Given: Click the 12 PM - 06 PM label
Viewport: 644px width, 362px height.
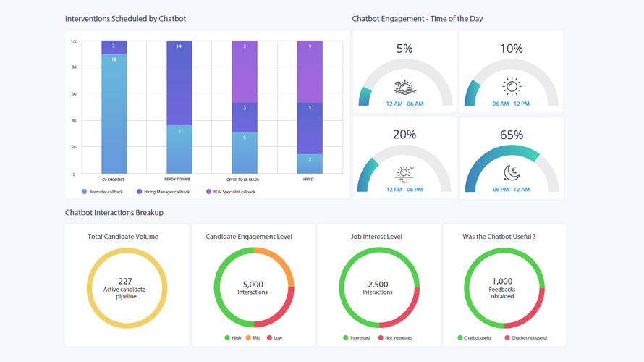Looking at the screenshot, I should coord(404,190).
